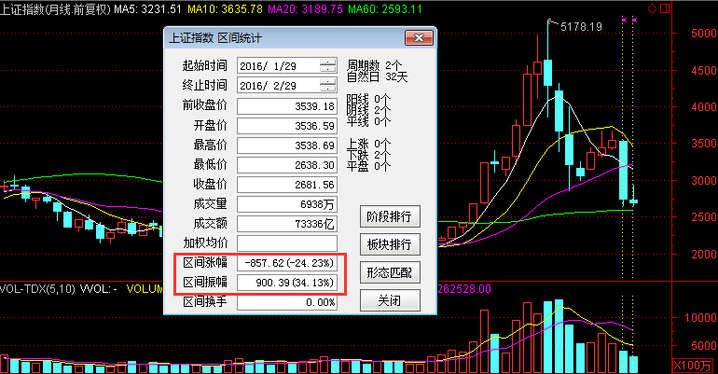Image resolution: width=718 pixels, height=374 pixels.
Task: Close the 区间统计 dialog with the X
Action: pos(419,38)
